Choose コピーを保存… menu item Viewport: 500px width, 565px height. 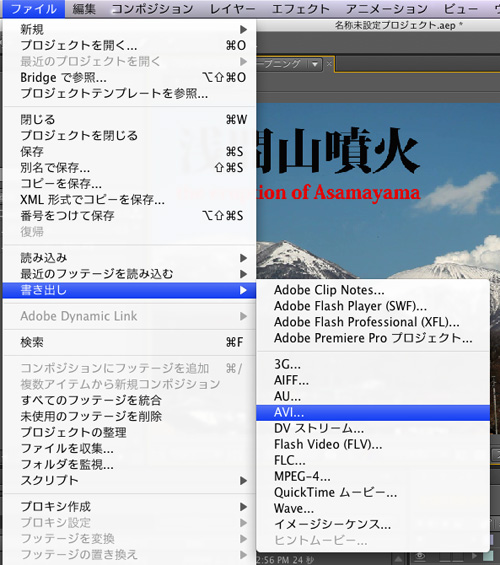point(129,183)
